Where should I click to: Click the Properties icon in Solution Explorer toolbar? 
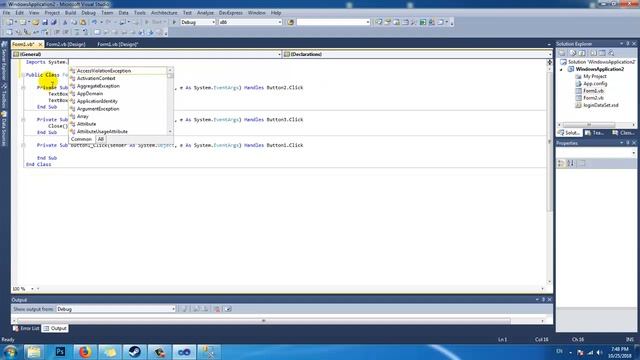point(562,53)
